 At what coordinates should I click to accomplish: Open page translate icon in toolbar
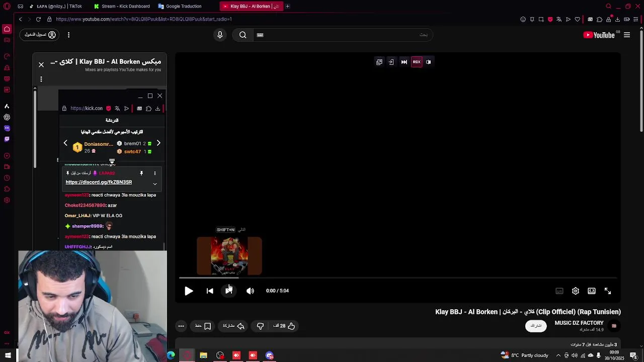559,19
